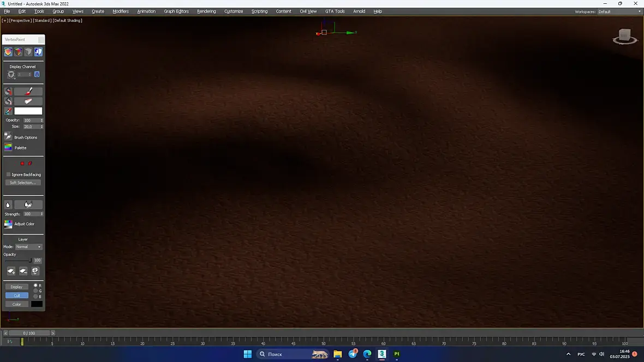The height and width of the screenshot is (362, 644).
Task: Open Soft Selection settings
Action: (23, 183)
